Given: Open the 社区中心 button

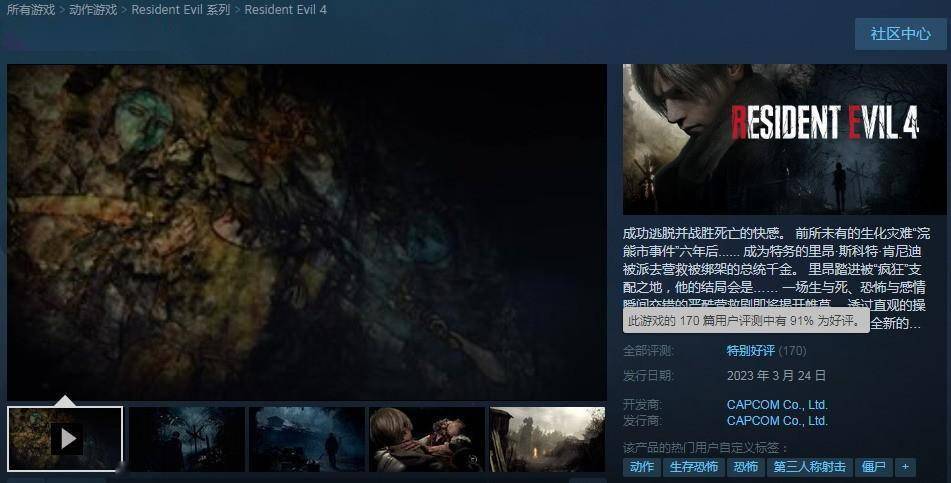Looking at the screenshot, I should [x=900, y=34].
